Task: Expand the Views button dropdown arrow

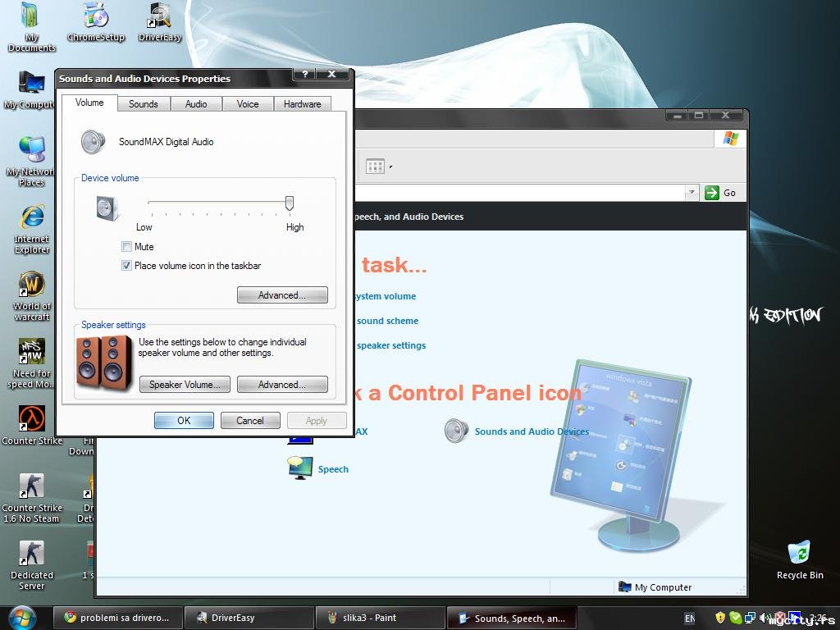Action: coord(390,167)
